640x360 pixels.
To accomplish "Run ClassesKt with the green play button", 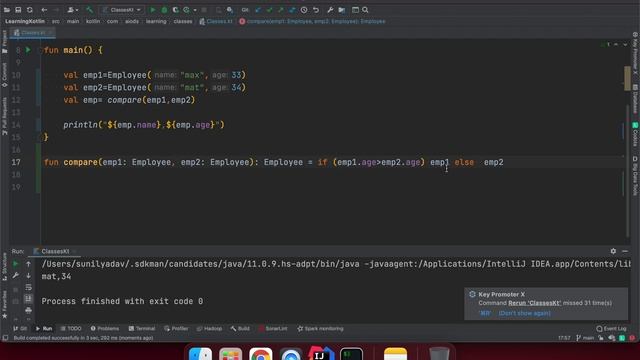I will (x=153, y=10).
